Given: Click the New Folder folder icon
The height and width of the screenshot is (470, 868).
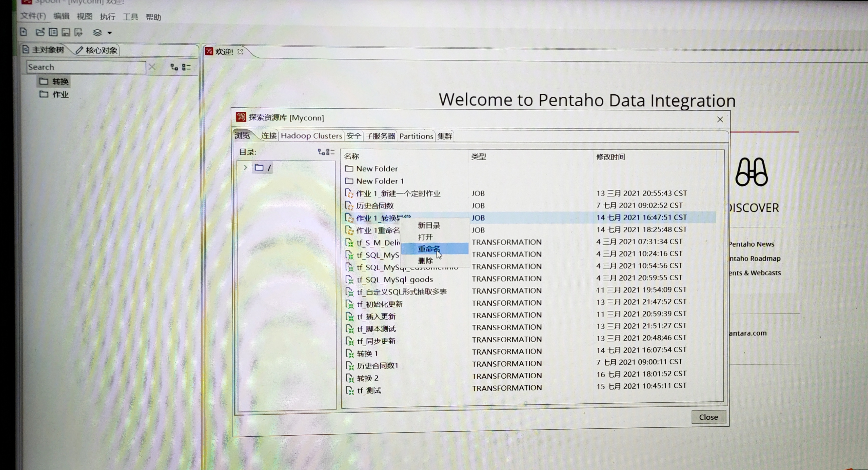Looking at the screenshot, I should pyautogui.click(x=349, y=168).
